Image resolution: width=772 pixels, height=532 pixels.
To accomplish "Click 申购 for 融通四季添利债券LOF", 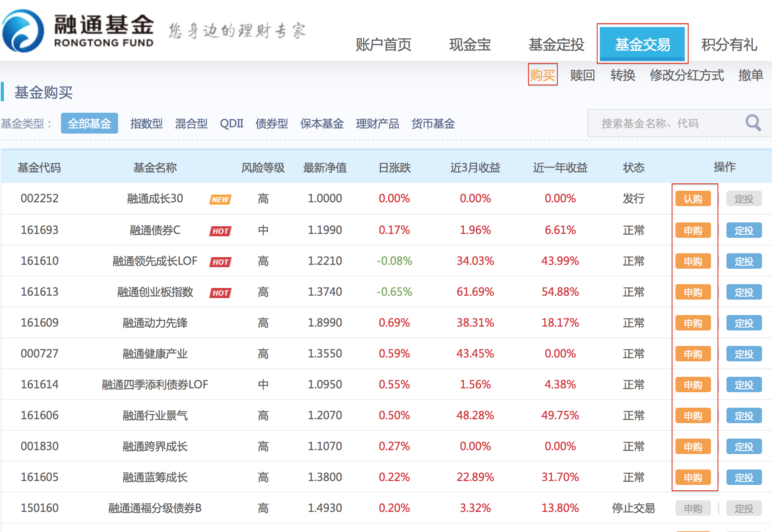I will tap(693, 385).
